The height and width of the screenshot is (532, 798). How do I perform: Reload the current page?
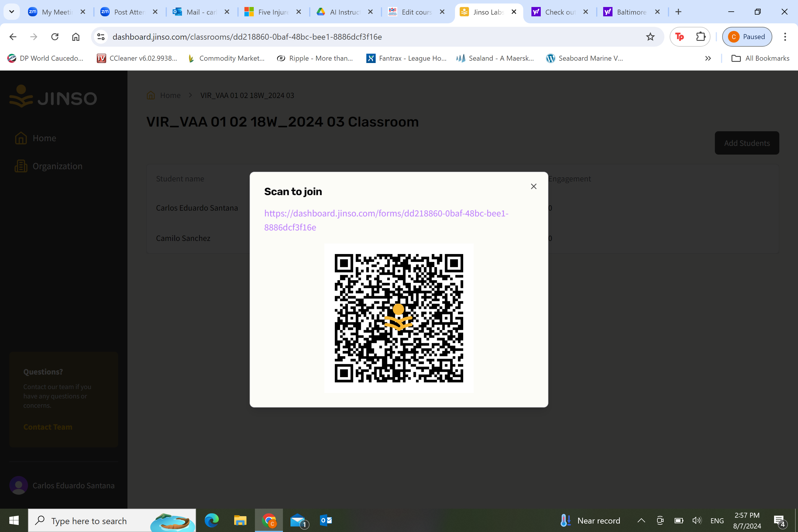click(x=55, y=37)
